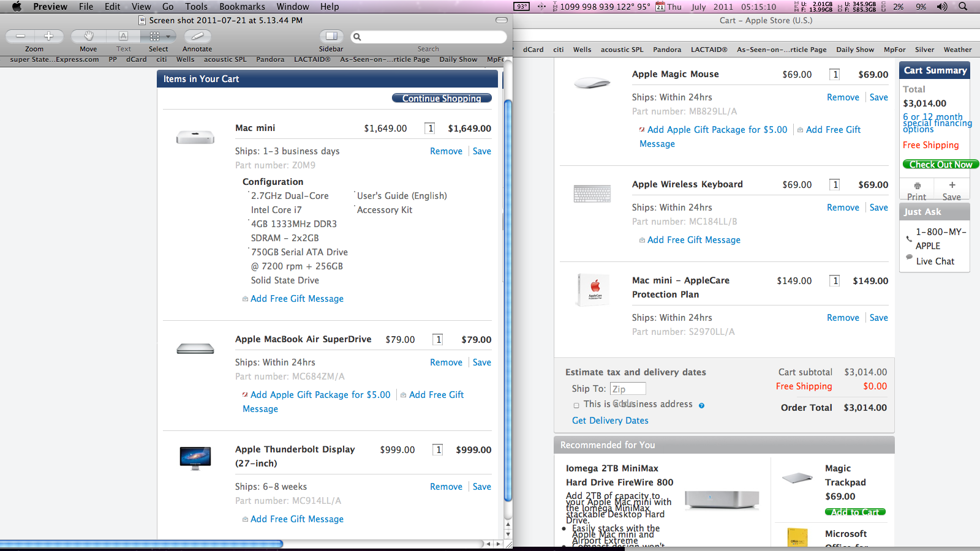Click the chat bubble icon beside Live Chat
Viewport: 980px width, 551px height.
click(x=909, y=257)
